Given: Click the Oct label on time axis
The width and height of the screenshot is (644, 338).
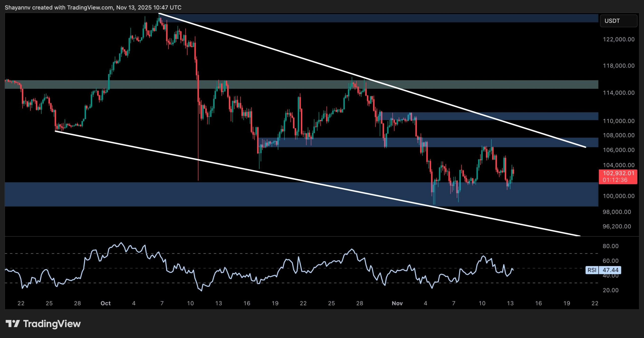Looking at the screenshot, I should pyautogui.click(x=105, y=303).
